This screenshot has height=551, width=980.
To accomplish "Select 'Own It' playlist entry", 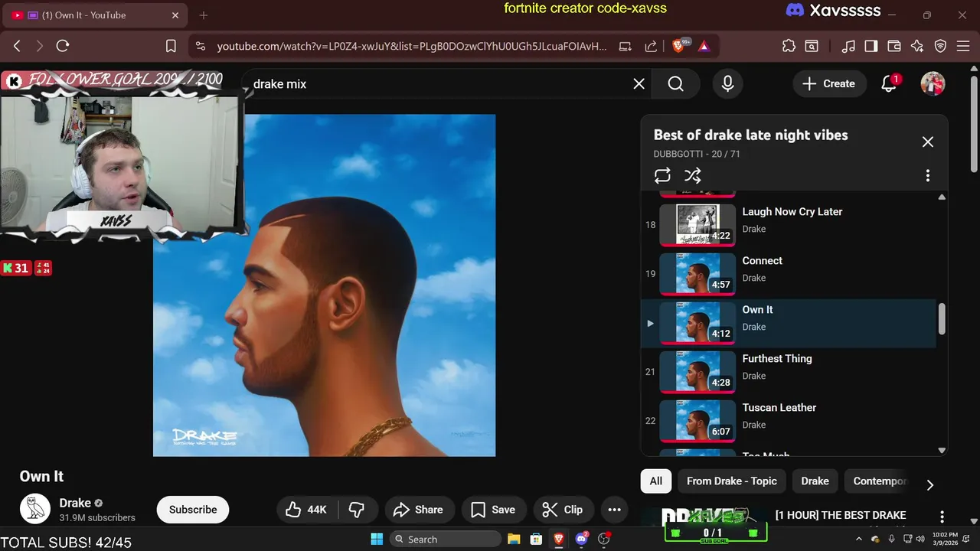I will tap(789, 323).
